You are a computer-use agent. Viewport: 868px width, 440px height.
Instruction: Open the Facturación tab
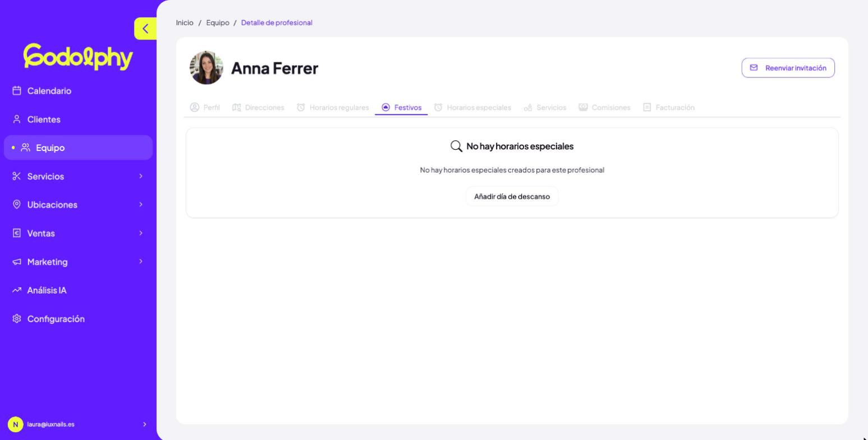(x=669, y=107)
